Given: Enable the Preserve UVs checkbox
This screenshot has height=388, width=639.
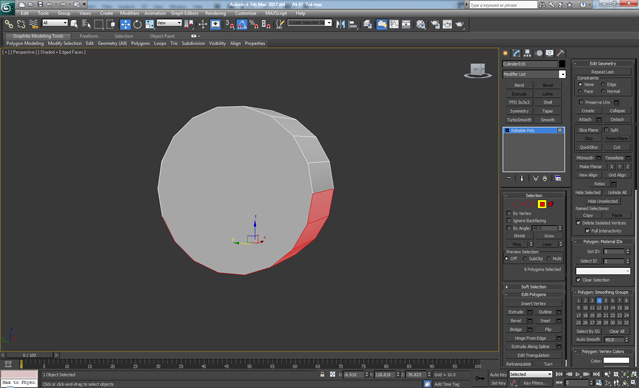Looking at the screenshot, I should click(x=582, y=102).
